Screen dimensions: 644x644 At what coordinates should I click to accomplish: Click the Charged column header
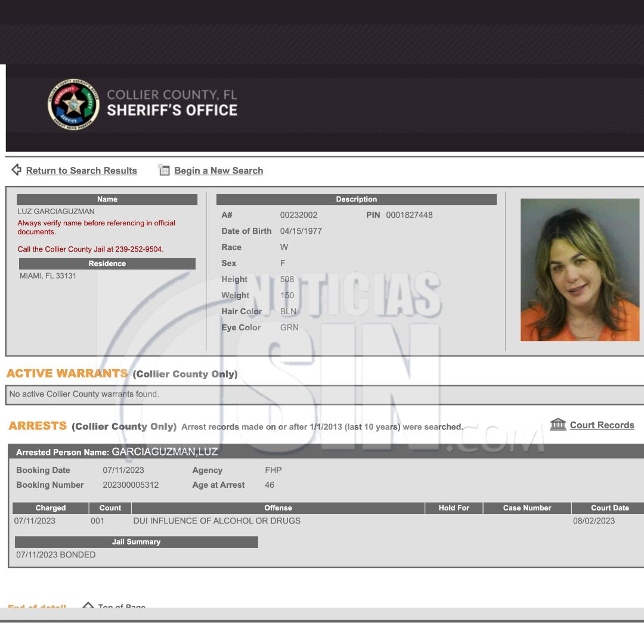tap(51, 508)
